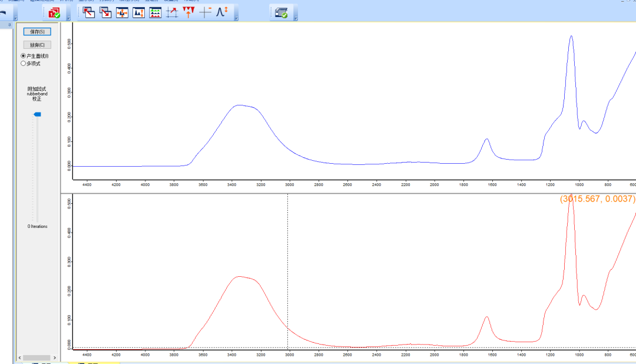Open the dropdown arrow after the peak tools toolbar
This screenshot has width=636, height=364.
(236, 18)
